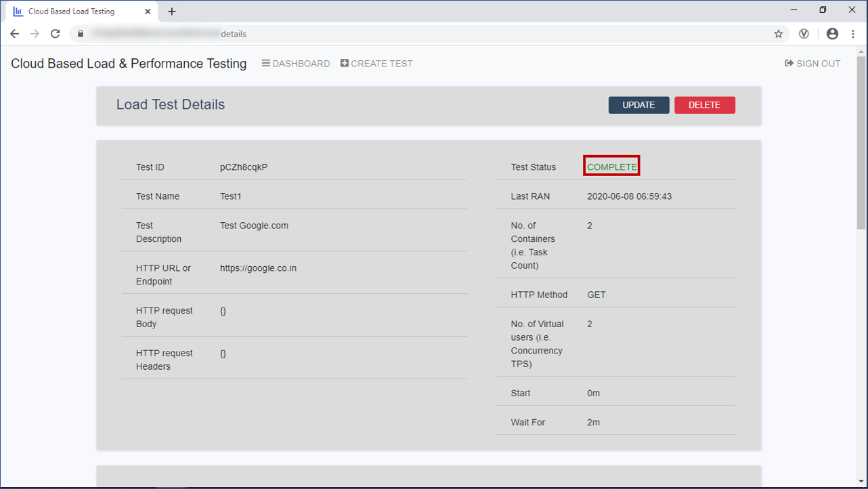Close the Cloud Based Load Testing tab
This screenshot has width=868, height=489.
coord(148,12)
